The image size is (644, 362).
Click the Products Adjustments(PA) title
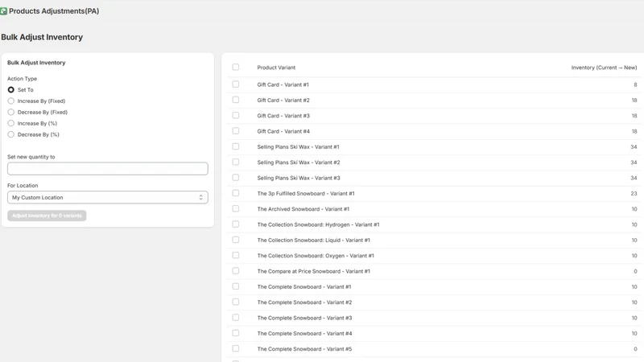[x=54, y=11]
